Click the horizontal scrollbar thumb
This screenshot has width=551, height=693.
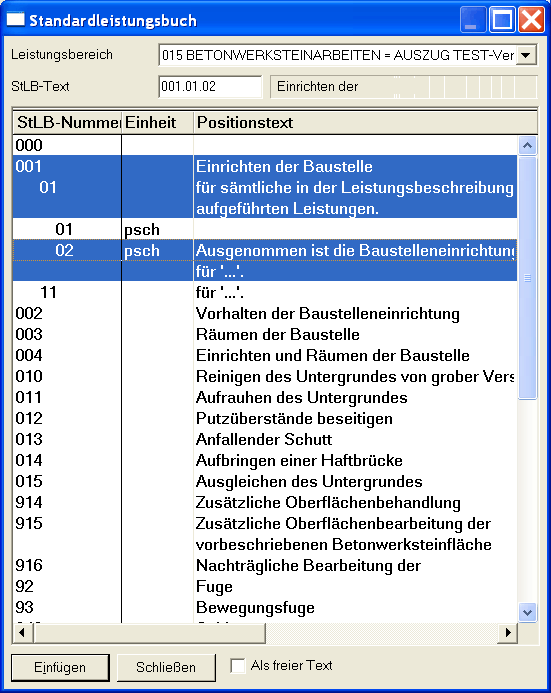149,632
